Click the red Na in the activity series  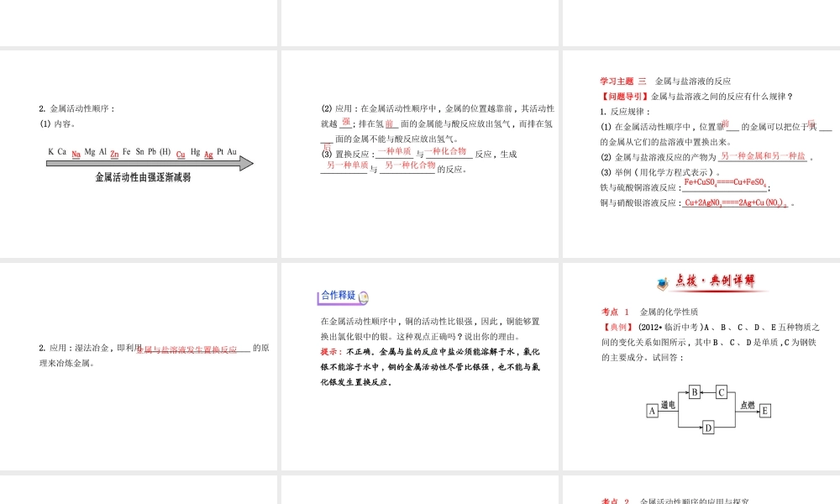76,155
